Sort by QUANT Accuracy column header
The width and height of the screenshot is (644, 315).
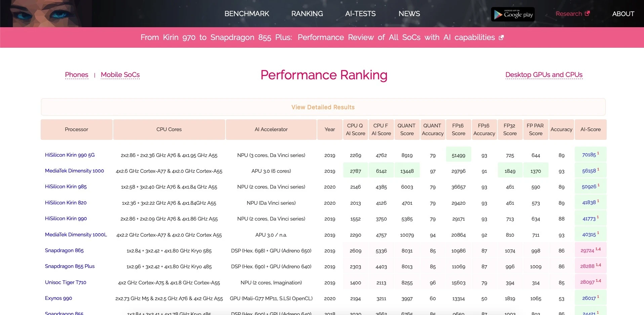tap(433, 129)
